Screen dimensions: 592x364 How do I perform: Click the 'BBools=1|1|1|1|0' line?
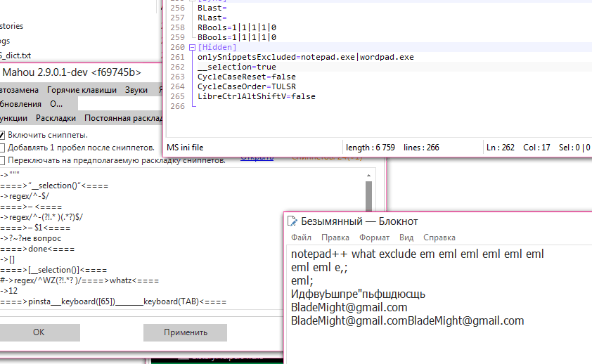(237, 37)
